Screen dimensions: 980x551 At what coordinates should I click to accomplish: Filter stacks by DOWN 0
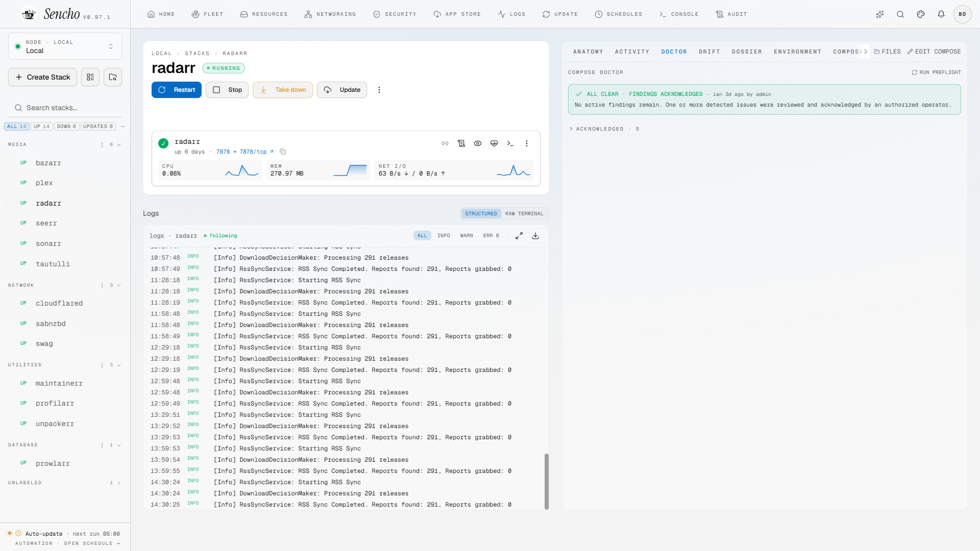[x=67, y=127]
